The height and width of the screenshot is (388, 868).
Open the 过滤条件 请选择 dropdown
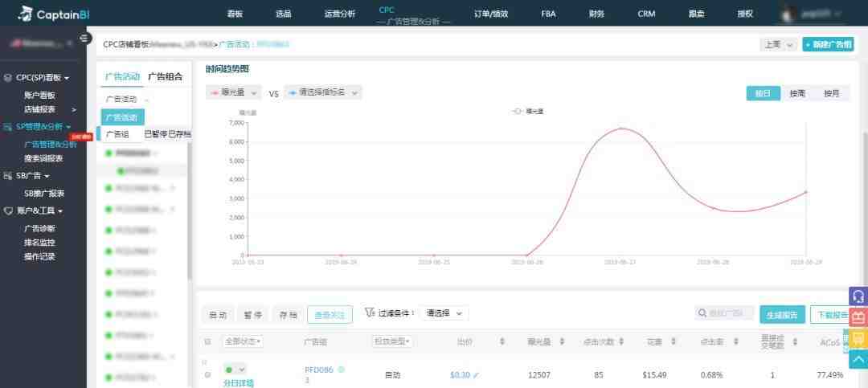(x=444, y=312)
